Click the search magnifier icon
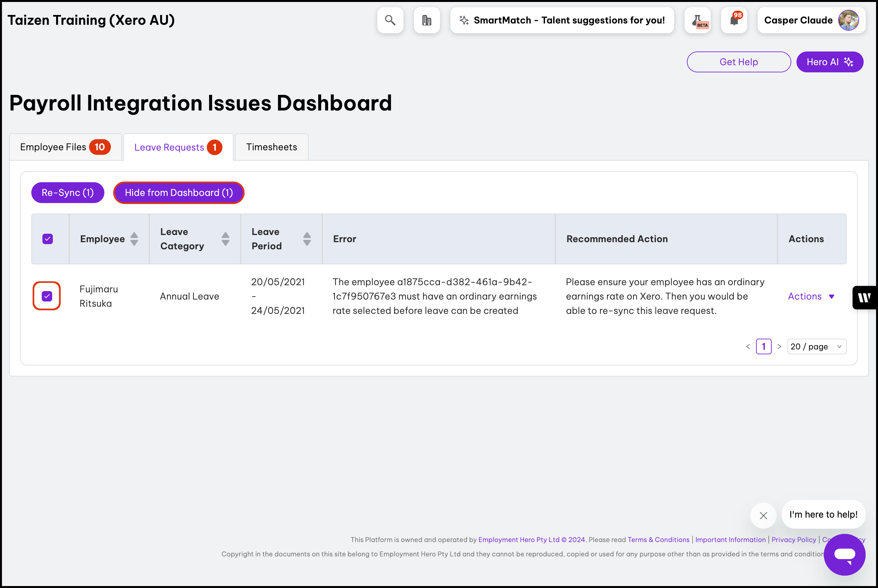 (390, 20)
